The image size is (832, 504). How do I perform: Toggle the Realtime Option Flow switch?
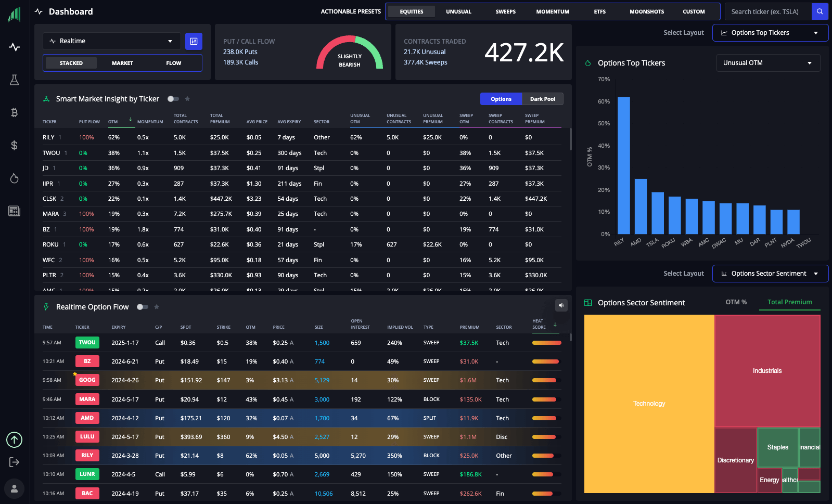(142, 307)
